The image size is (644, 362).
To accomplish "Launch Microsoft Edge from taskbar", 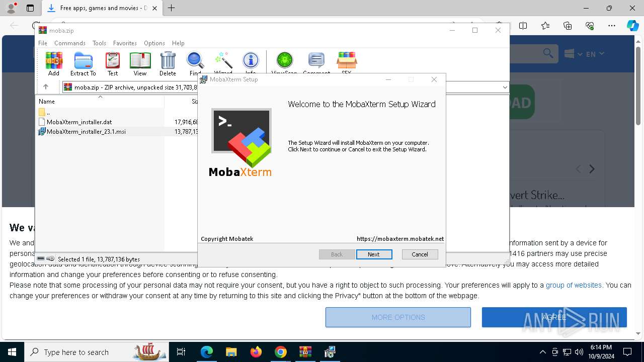I will coord(207,352).
